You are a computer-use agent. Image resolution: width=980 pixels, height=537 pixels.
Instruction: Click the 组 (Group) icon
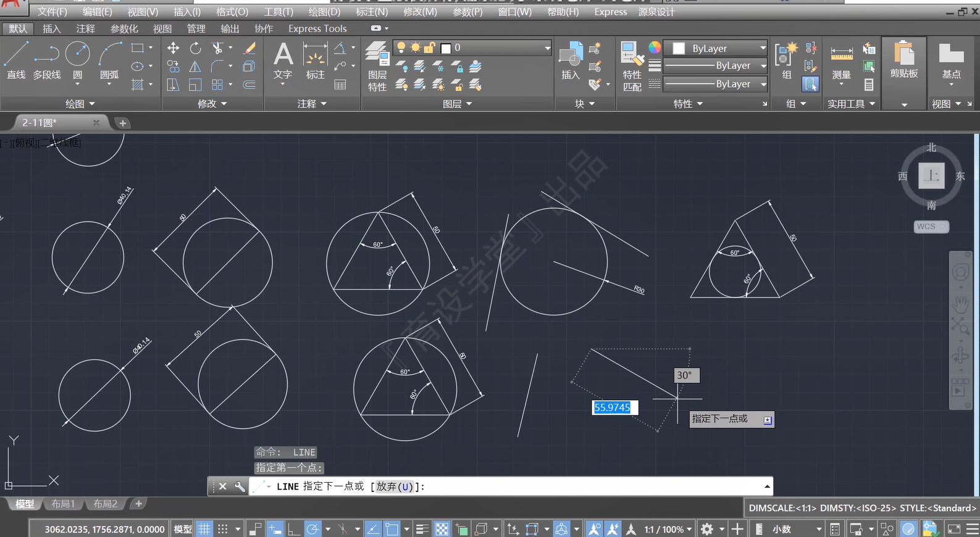pos(787,60)
